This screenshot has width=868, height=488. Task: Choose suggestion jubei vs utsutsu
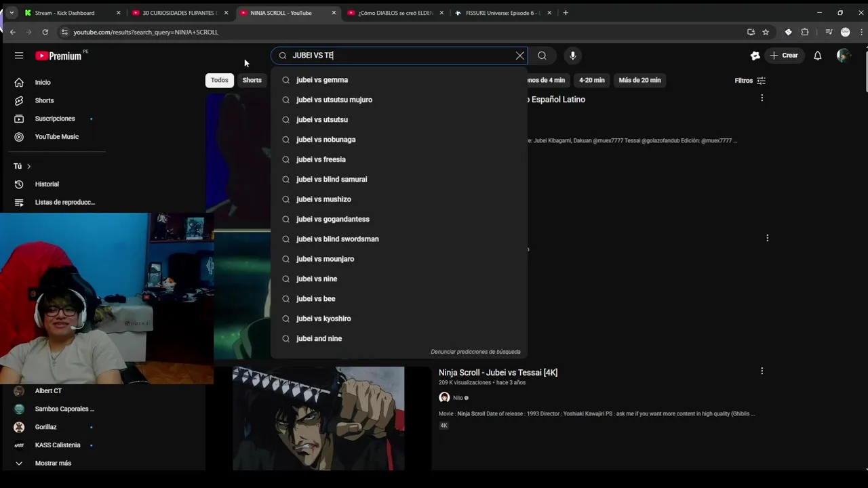point(399,119)
